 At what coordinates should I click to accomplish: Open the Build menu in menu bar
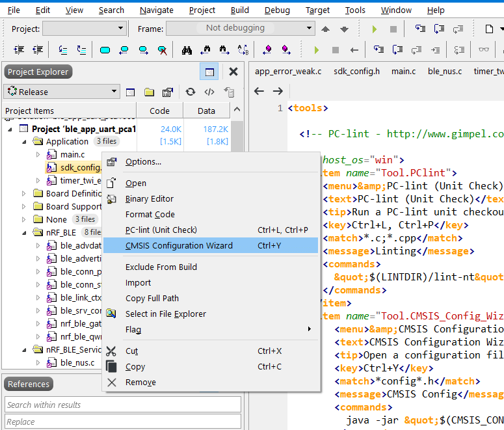click(x=239, y=10)
